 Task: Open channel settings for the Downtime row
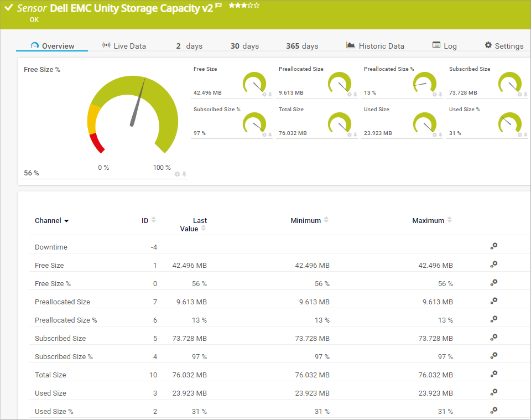[493, 247]
